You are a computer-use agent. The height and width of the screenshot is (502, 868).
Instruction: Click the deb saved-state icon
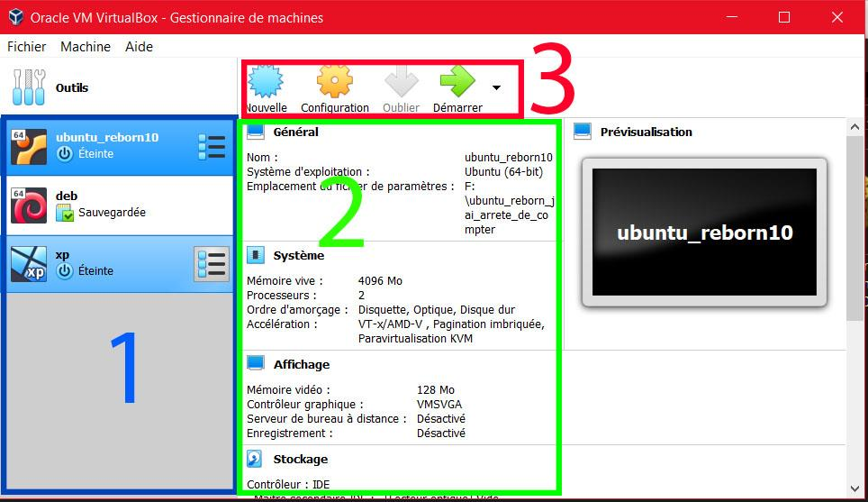point(65,213)
